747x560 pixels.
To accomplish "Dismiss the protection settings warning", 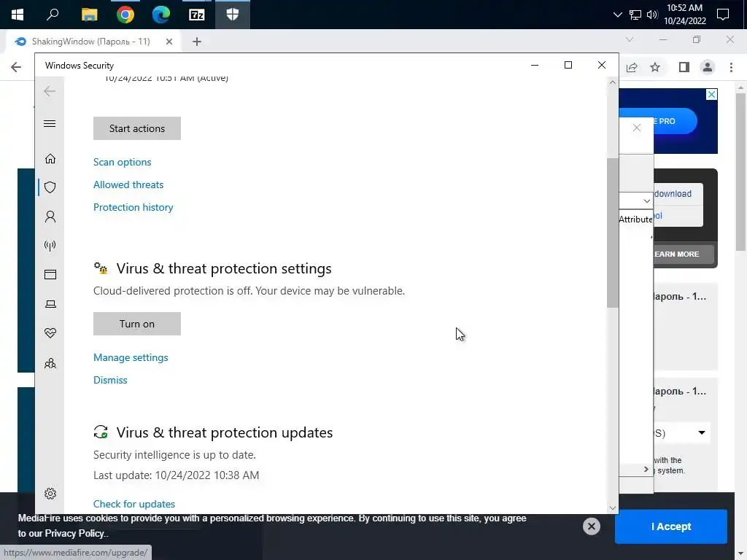I will pyautogui.click(x=110, y=380).
